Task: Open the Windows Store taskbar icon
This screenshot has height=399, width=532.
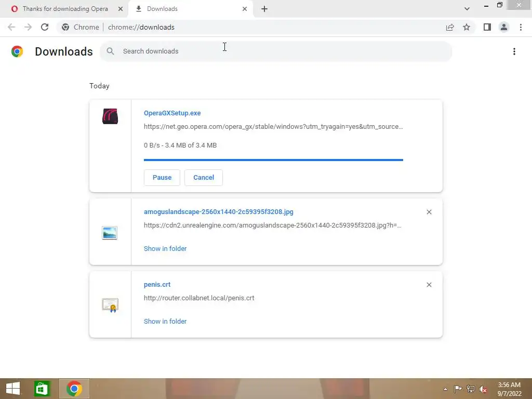Action: (x=42, y=389)
